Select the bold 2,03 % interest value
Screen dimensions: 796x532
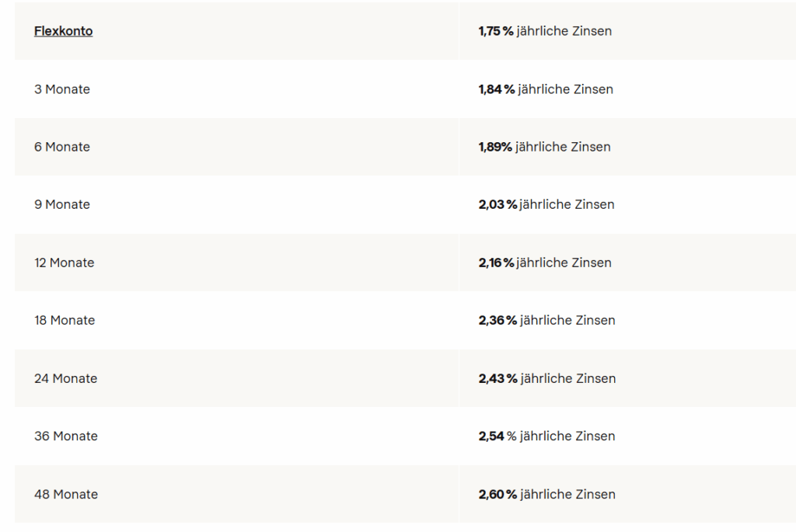click(497, 204)
